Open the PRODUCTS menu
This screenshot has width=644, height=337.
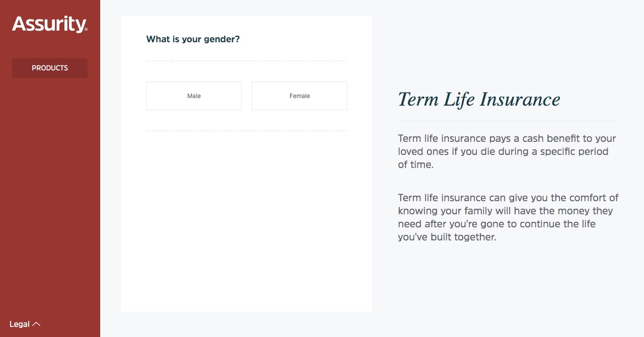[50, 68]
